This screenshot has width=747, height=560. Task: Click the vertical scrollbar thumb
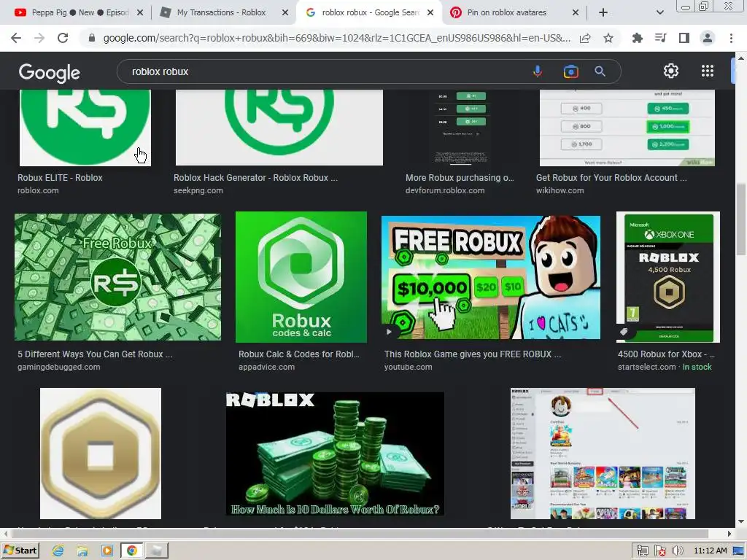[741, 220]
